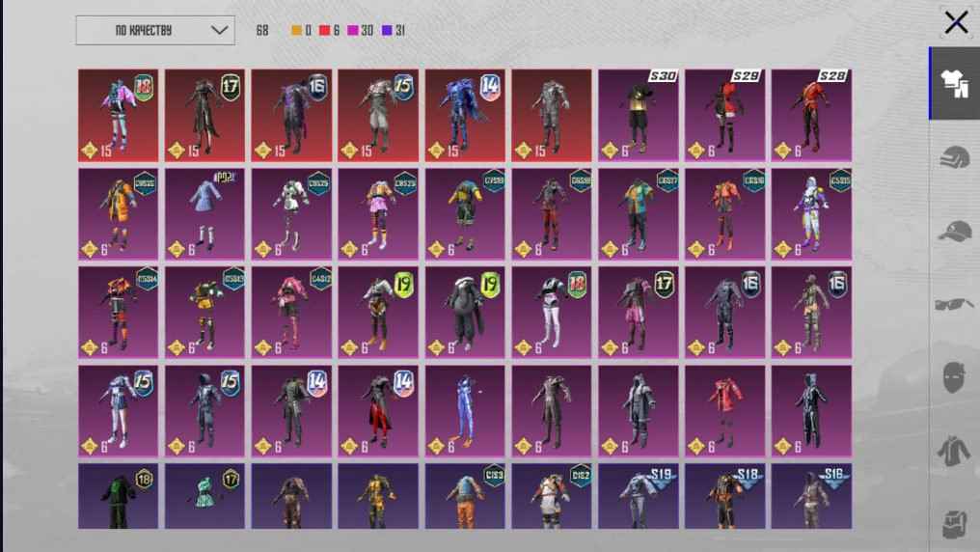The height and width of the screenshot is (552, 980).
Task: Select the S29 season outfit
Action: tap(725, 116)
